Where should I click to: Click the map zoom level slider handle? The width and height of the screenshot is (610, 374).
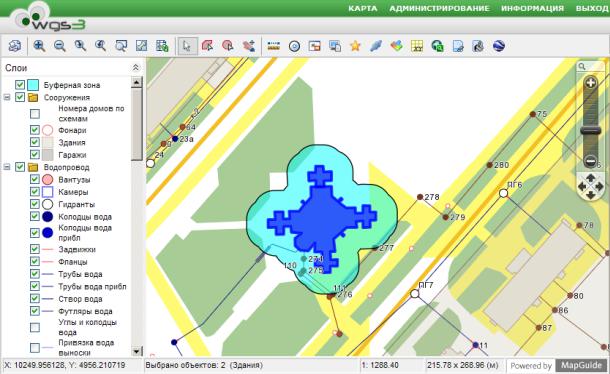(x=591, y=130)
